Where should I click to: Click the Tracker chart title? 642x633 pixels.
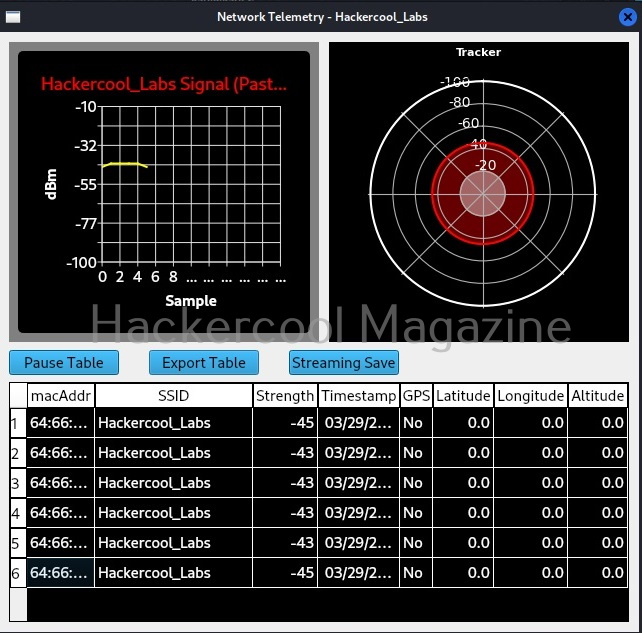(x=478, y=52)
